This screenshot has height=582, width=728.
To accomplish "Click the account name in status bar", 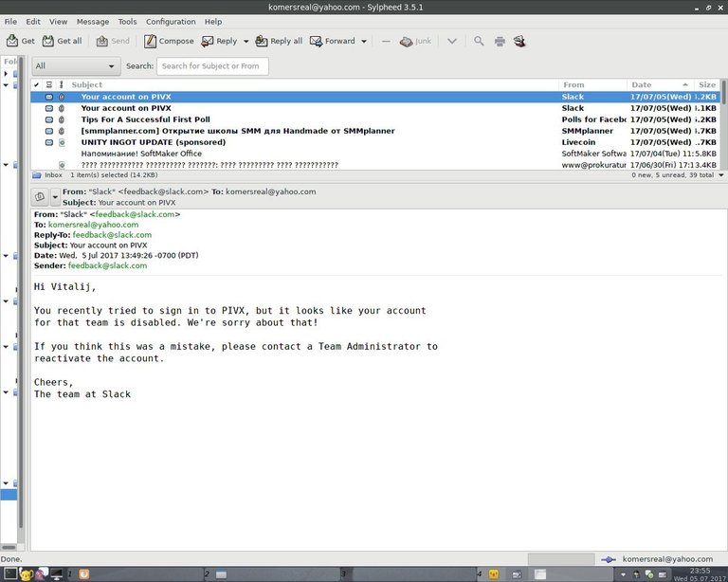I will (x=667, y=559).
